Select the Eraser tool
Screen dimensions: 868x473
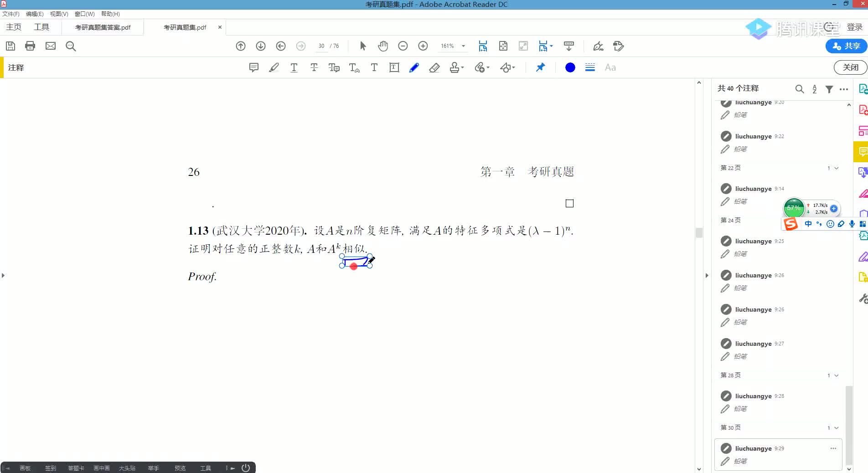[434, 67]
